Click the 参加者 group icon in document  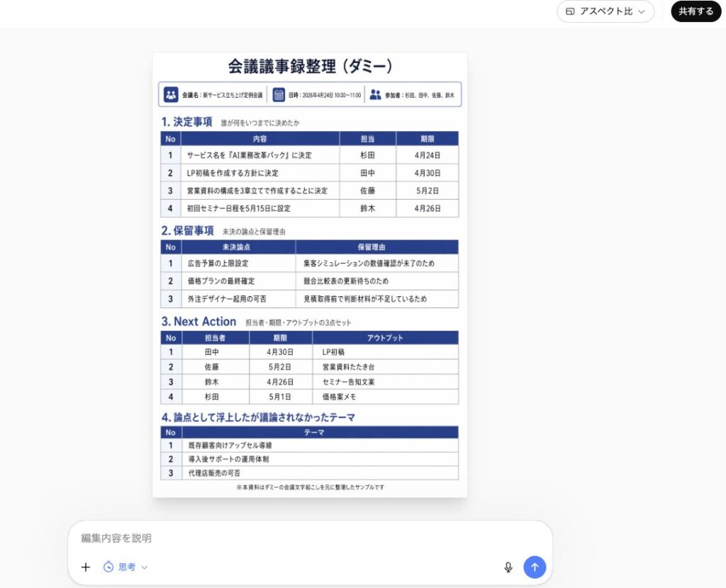[375, 94]
